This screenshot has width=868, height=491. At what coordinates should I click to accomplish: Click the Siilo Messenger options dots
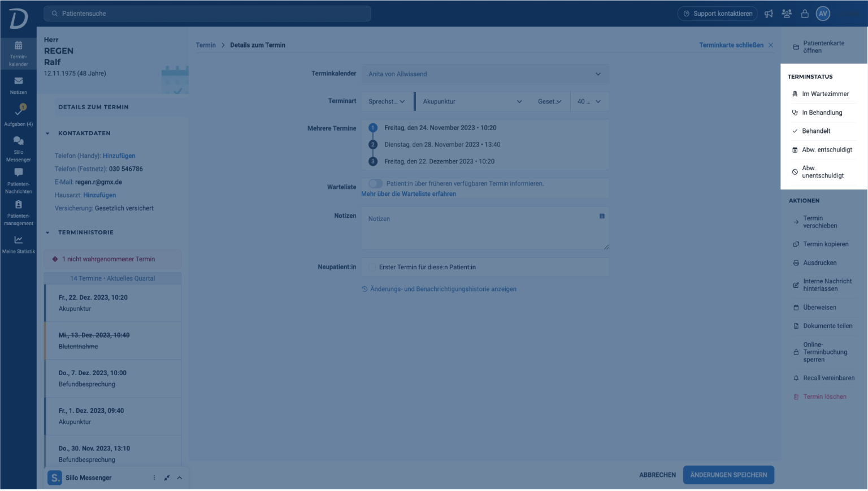pos(154,478)
